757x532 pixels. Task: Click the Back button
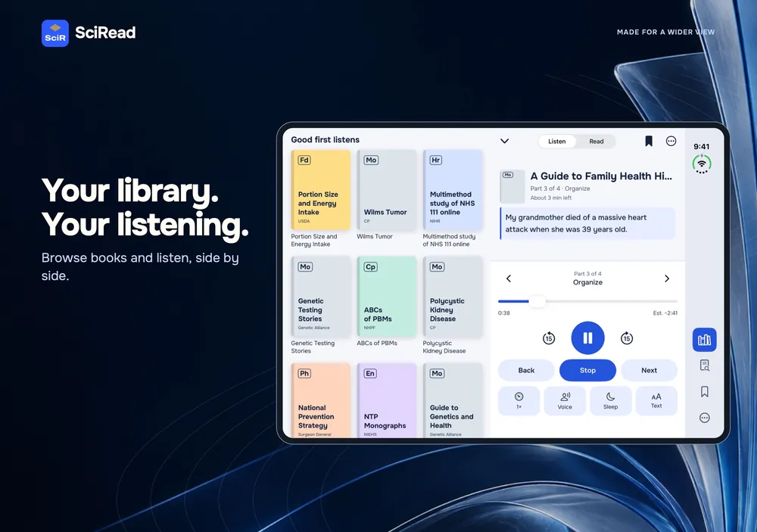pos(526,370)
